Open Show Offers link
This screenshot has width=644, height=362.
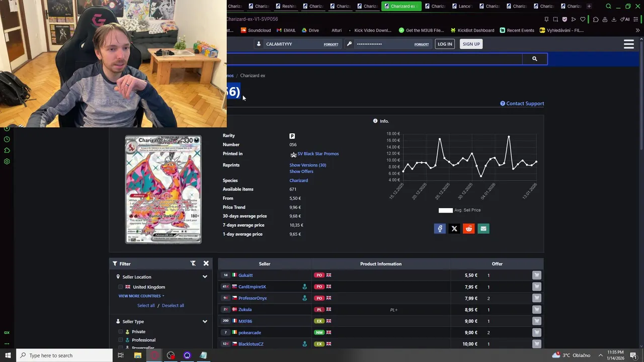[301, 171]
